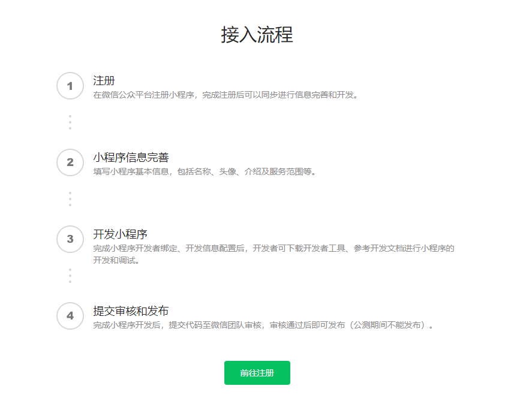Select the step 2 circle icon
Screen dimensions: 532x410
(x=70, y=162)
